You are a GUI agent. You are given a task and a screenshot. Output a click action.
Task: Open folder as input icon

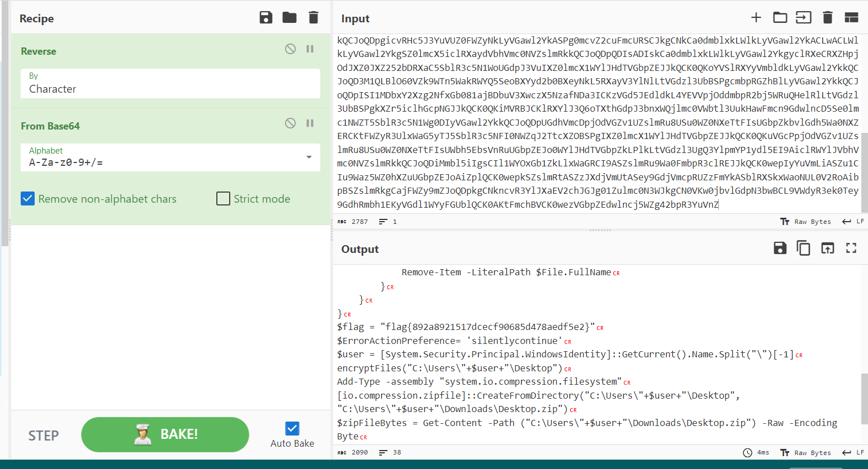pos(780,18)
